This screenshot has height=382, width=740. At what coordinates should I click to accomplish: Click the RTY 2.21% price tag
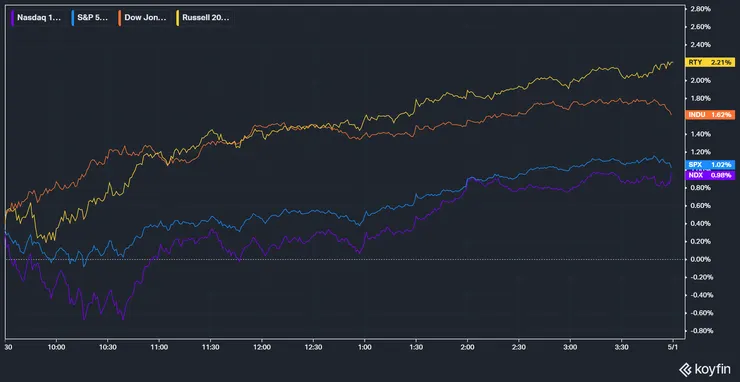pos(711,62)
